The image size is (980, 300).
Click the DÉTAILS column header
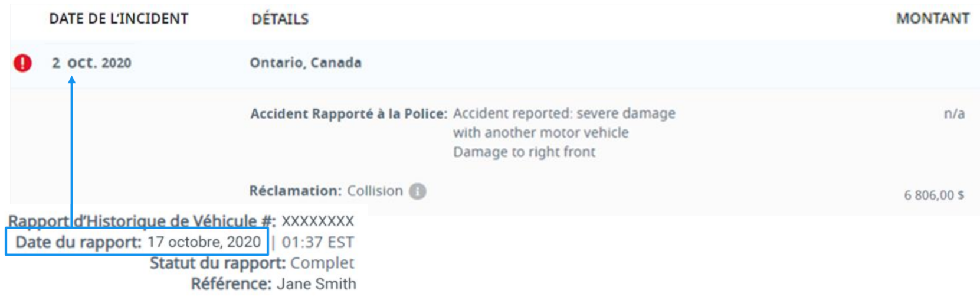click(x=280, y=19)
